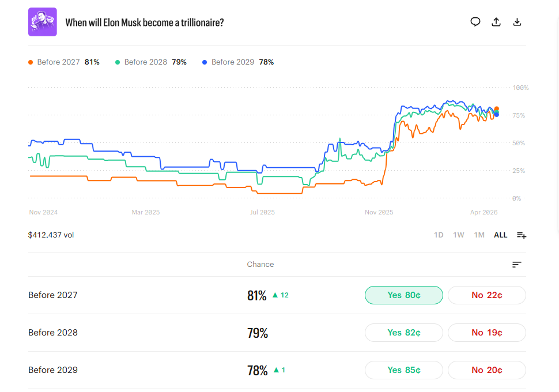This screenshot has height=392, width=559.
Task: Choose Yes 85¢ for Before 2029
Action: 403,370
